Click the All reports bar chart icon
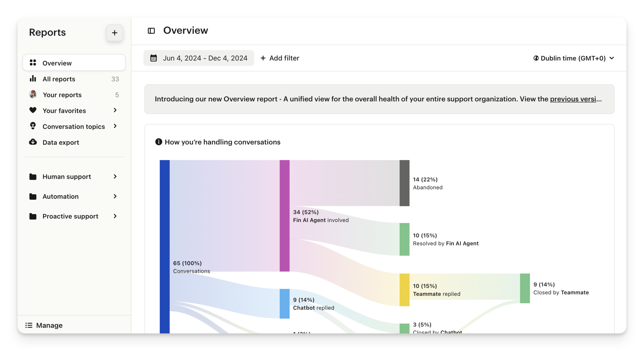The width and height of the screenshot is (644, 351). point(33,79)
